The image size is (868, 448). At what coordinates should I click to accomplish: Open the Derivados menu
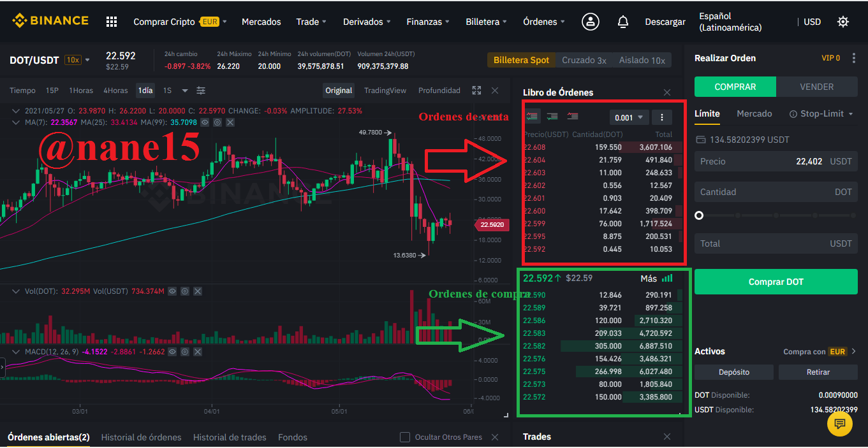point(367,22)
